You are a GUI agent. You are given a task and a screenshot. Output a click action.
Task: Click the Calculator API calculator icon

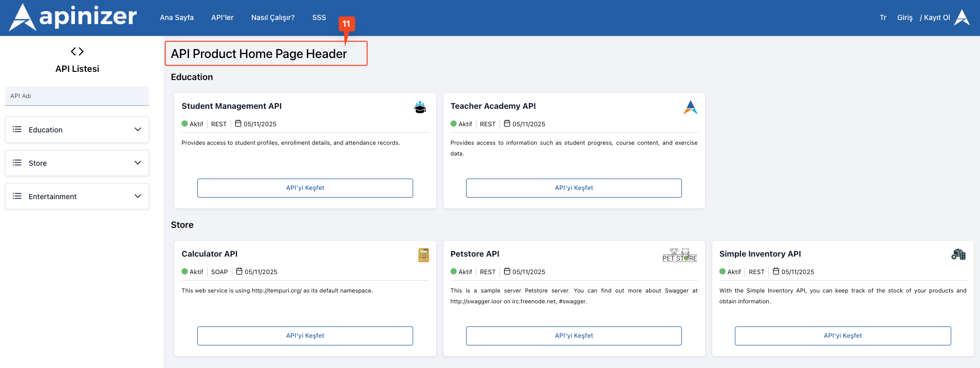[x=423, y=255]
